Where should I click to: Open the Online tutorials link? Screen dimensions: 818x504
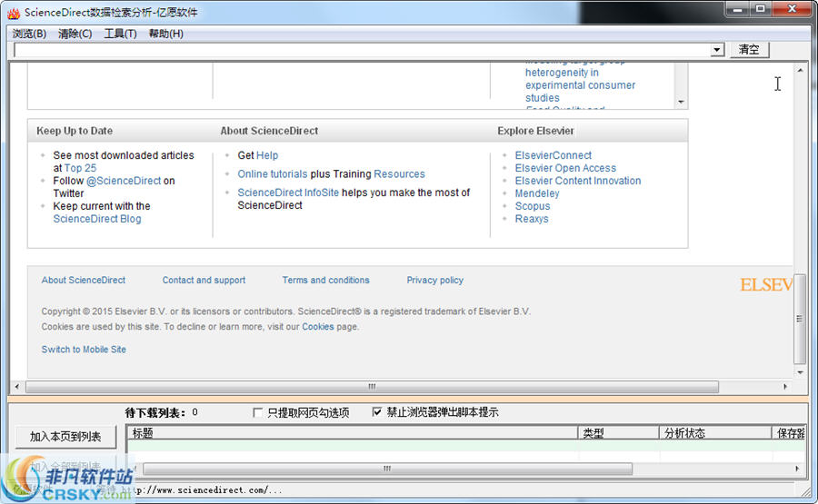pos(273,174)
